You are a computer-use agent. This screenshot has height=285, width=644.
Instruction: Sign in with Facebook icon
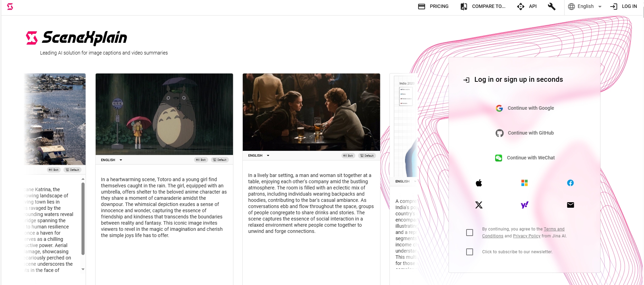[x=570, y=183]
